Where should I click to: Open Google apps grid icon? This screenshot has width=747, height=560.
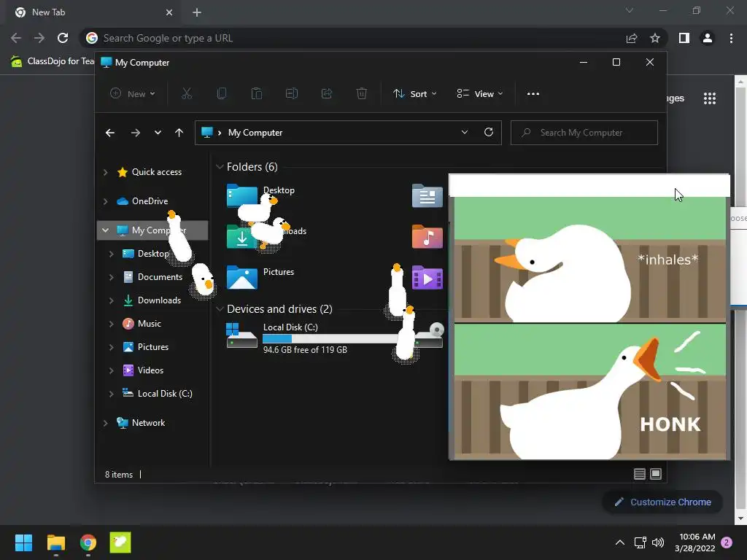pos(710,98)
